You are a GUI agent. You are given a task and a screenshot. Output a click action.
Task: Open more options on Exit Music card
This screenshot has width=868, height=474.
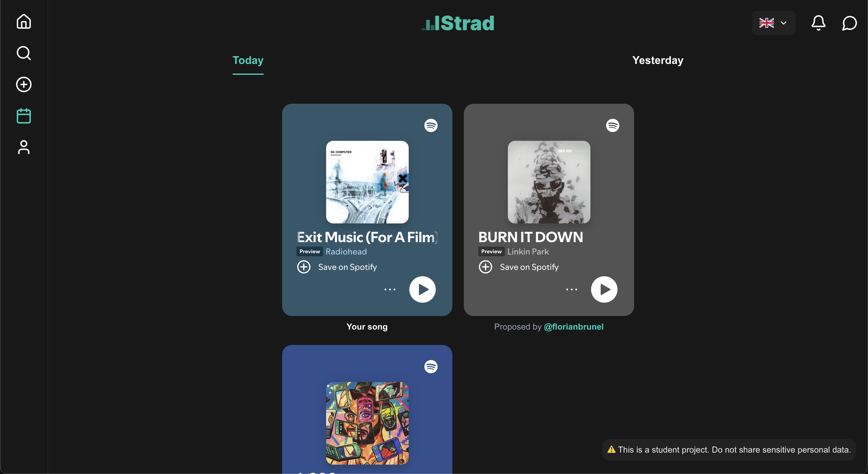[x=390, y=289]
